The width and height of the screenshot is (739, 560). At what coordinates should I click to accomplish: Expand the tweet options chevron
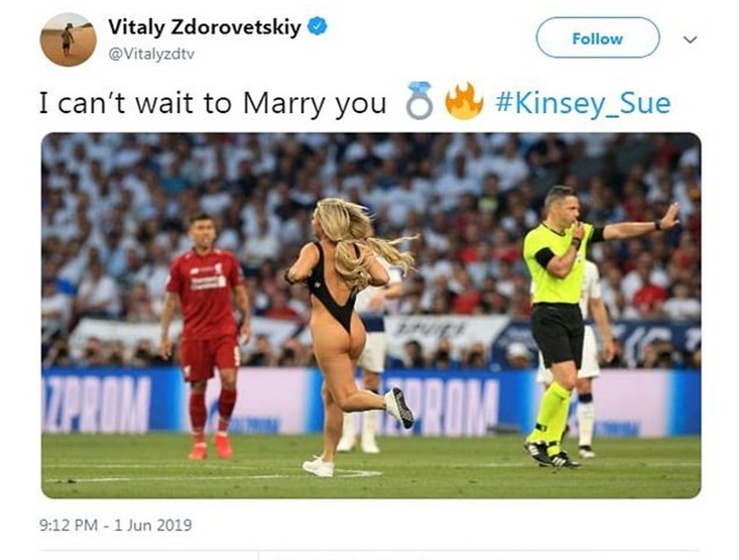coord(690,39)
